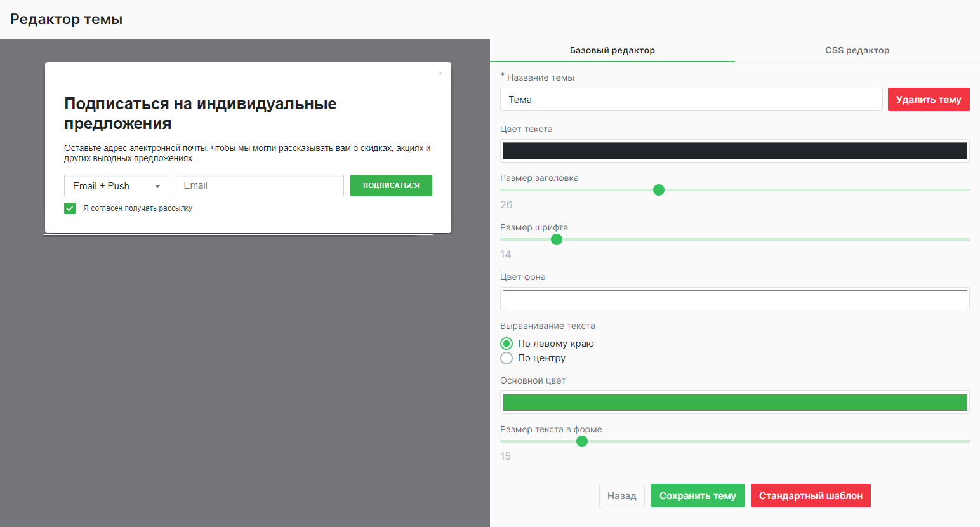Close the subscription popup with the × icon
Screen dimensions: 980x527
pyautogui.click(x=440, y=73)
